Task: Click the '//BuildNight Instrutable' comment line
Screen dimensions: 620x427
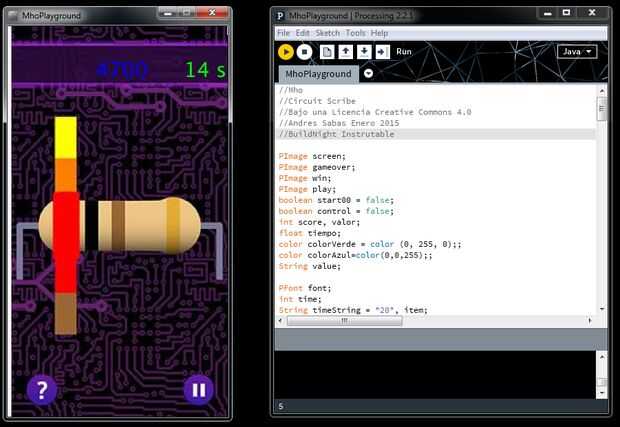Action: pos(336,134)
